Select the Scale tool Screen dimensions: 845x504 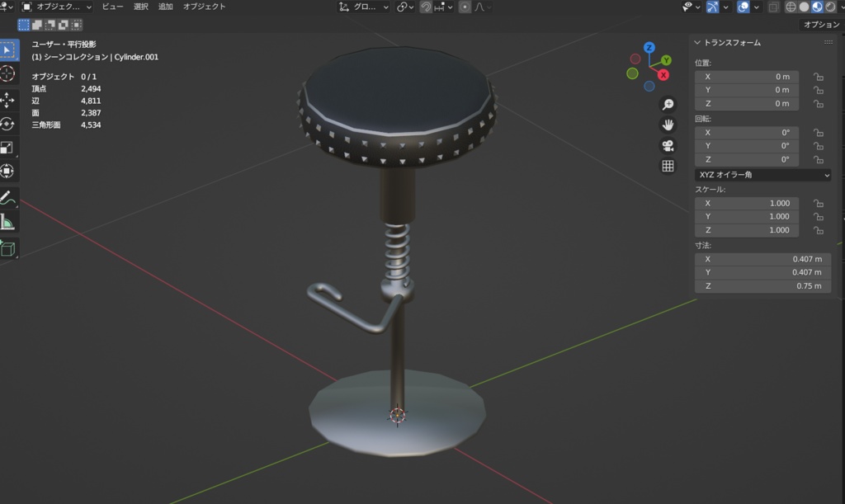(x=8, y=148)
